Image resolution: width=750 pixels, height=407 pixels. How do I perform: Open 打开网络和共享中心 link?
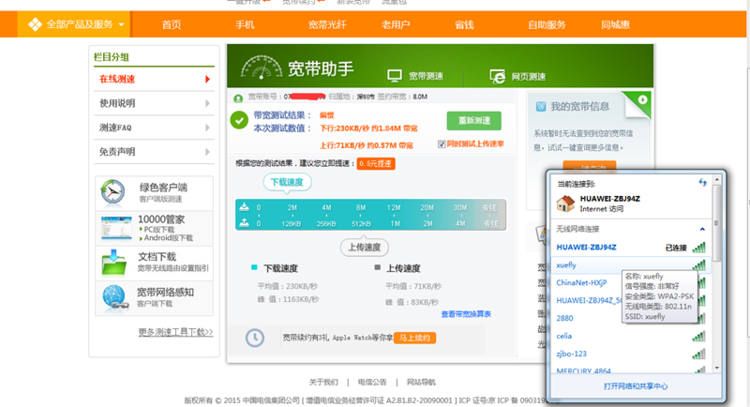click(x=635, y=385)
